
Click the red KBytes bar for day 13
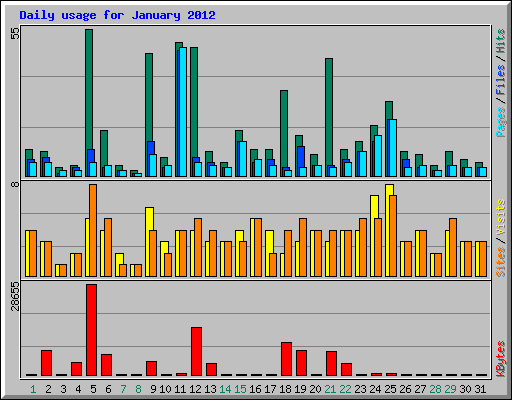(x=212, y=370)
